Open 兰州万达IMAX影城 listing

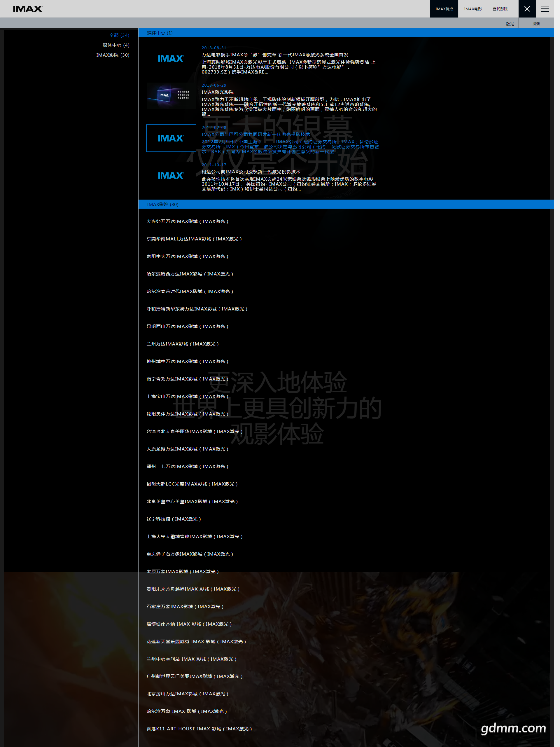183,344
